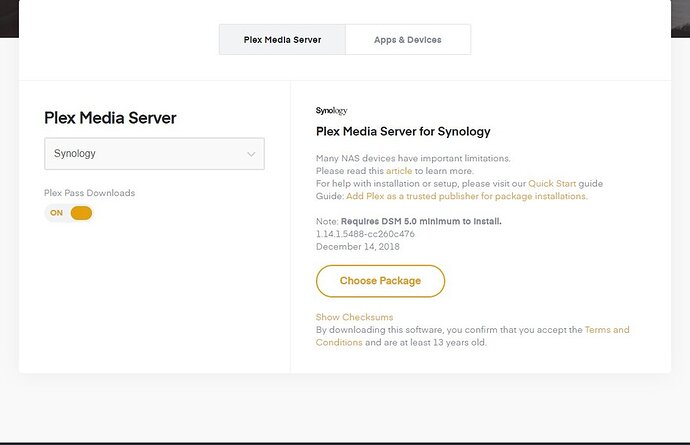690x445 pixels.
Task: Switch to the Plex Media Server tab
Action: tap(283, 40)
